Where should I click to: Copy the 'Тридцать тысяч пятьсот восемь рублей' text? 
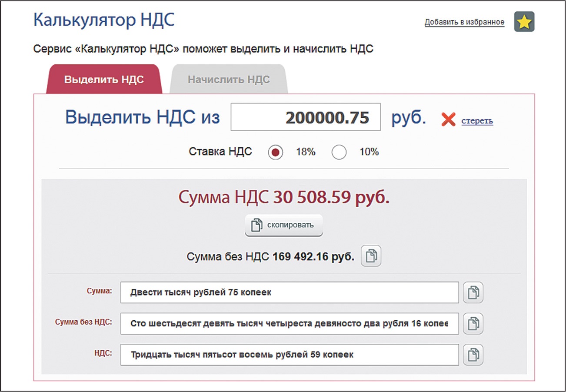click(x=473, y=355)
